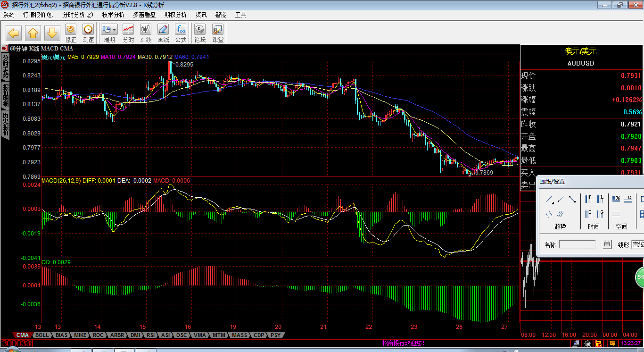Select the line segment drawing tool
The image size is (644, 352).
click(x=572, y=199)
